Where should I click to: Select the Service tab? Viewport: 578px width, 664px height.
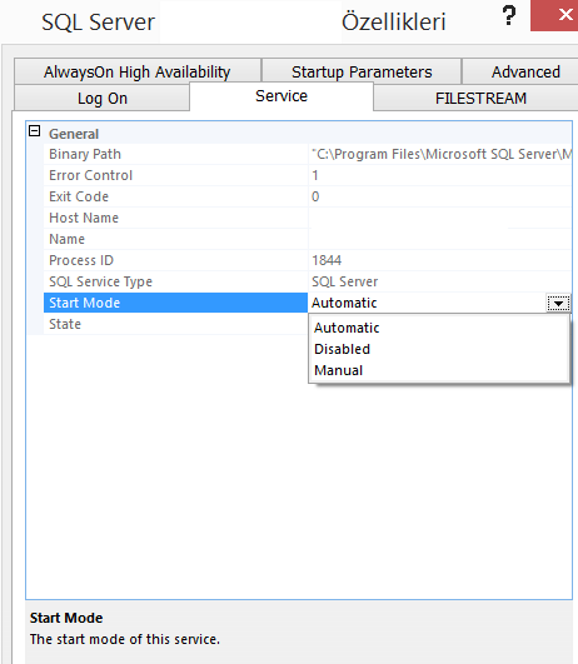click(282, 96)
